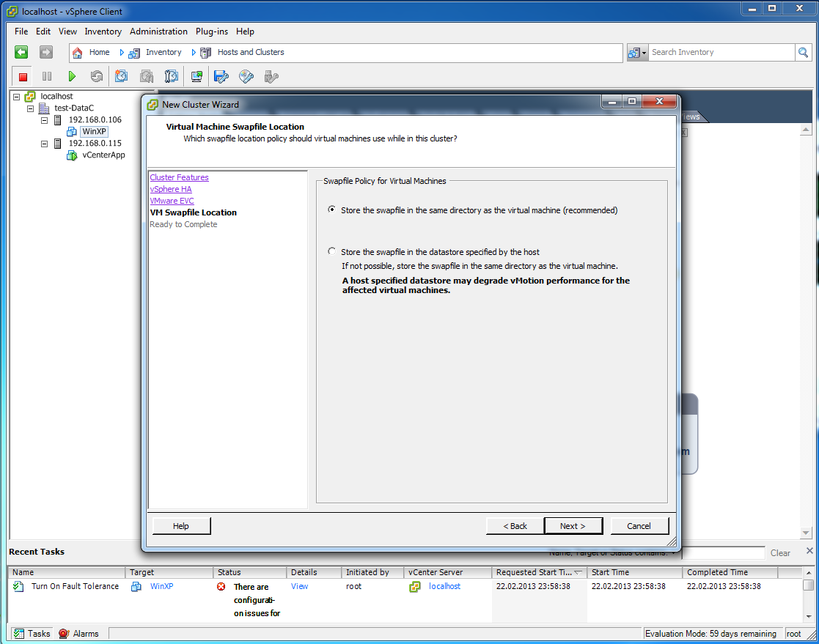This screenshot has height=644, width=819.
Task: Go to Cluster Features wizard step
Action: coord(179,177)
